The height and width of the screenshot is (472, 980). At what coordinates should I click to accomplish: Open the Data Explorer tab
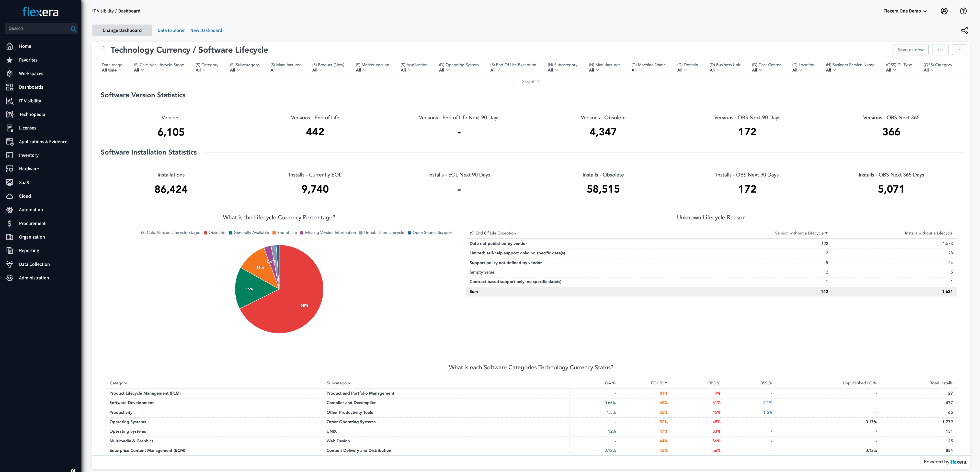(x=171, y=30)
